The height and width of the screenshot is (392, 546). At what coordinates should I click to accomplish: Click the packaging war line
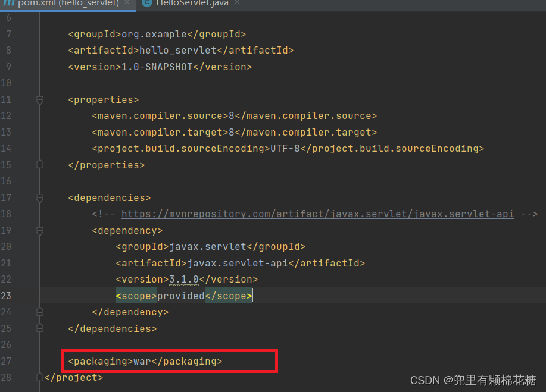click(x=145, y=362)
